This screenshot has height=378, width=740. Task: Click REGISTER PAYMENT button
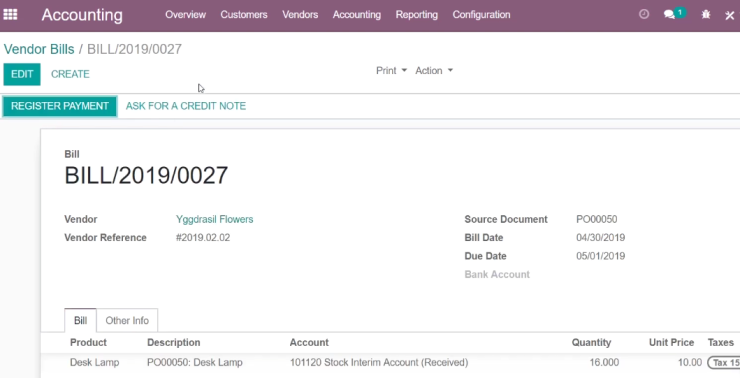click(60, 106)
